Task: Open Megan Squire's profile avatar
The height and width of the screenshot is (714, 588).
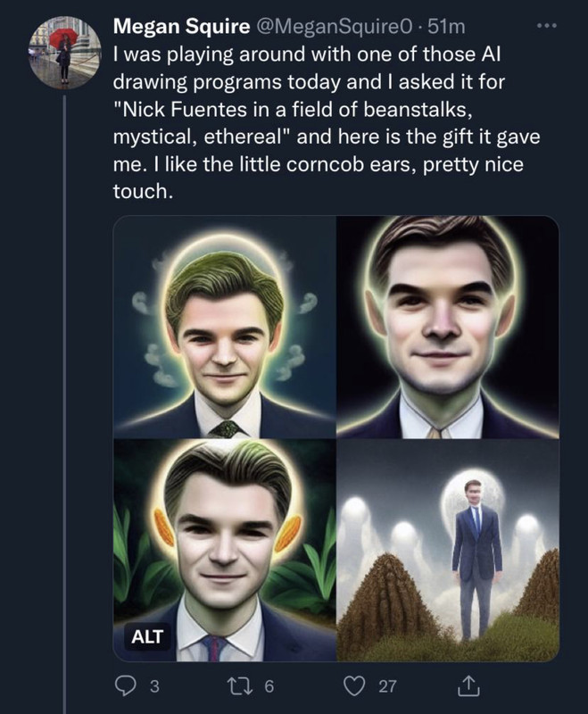Action: (x=65, y=52)
